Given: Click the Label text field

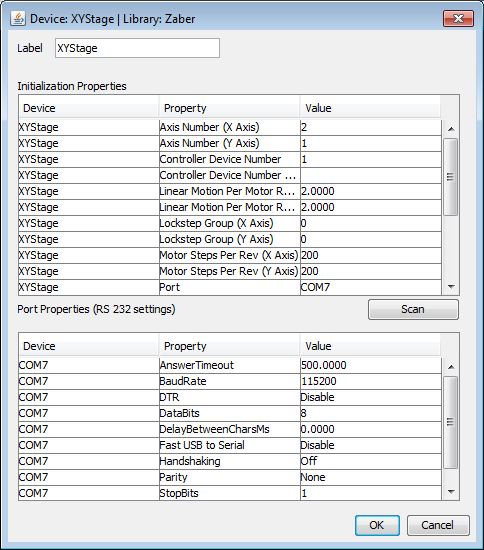Looking at the screenshot, I should [137, 48].
